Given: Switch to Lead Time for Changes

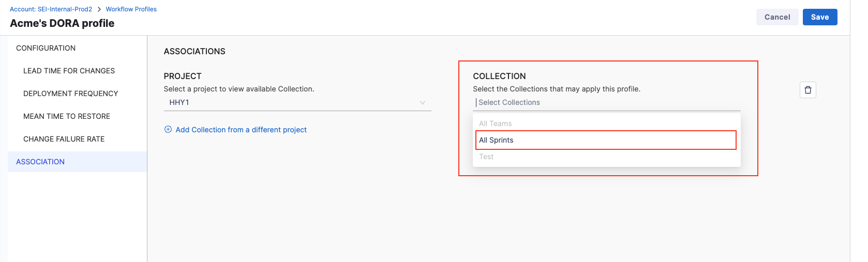Looking at the screenshot, I should tap(69, 71).
